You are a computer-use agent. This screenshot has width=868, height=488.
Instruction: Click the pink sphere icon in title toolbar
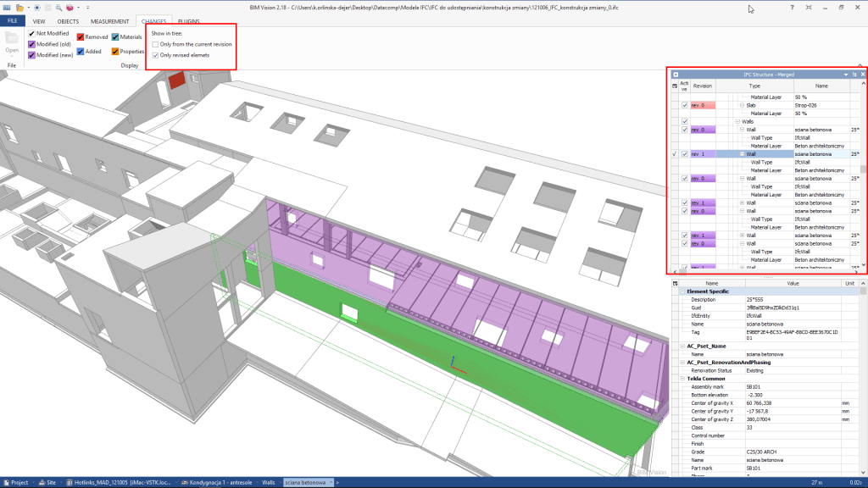point(69,7)
